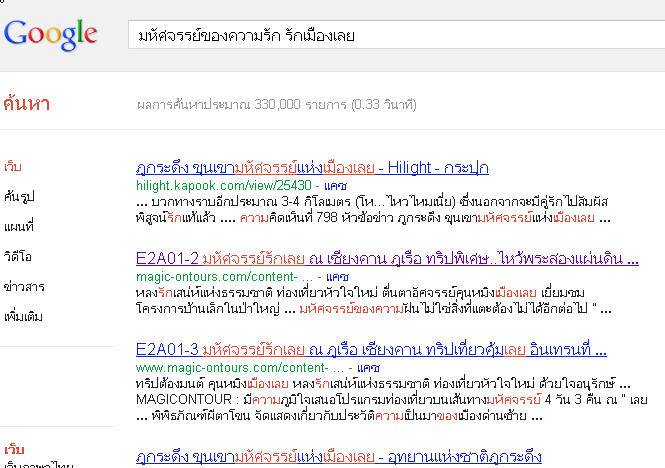
Task: Switch to วิดีโอ results
Action: (x=17, y=256)
